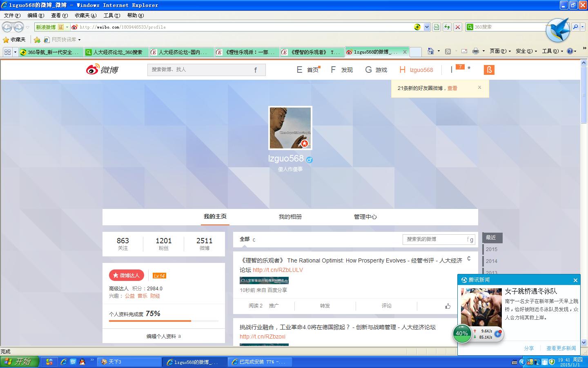Screen dimensions: 588x368
Task: Like the Rational Optimist post with thumbs-up
Action: tap(448, 306)
